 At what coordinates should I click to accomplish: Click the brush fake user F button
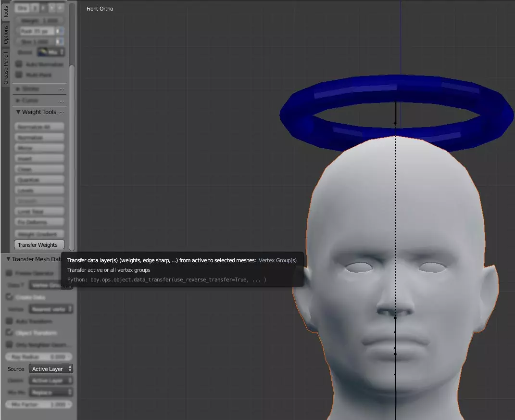(43, 8)
